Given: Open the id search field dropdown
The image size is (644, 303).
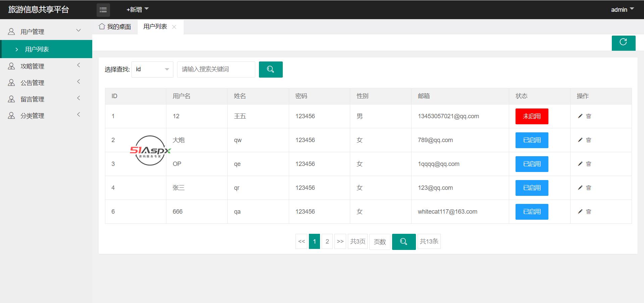Looking at the screenshot, I should [152, 70].
